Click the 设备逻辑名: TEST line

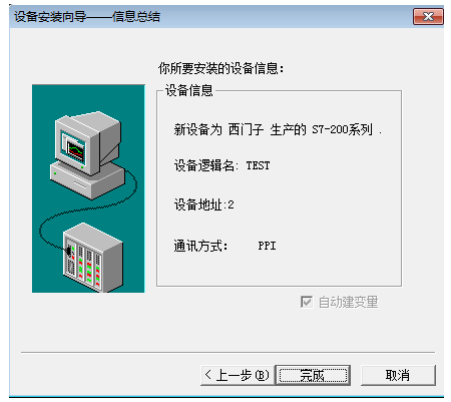222,165
